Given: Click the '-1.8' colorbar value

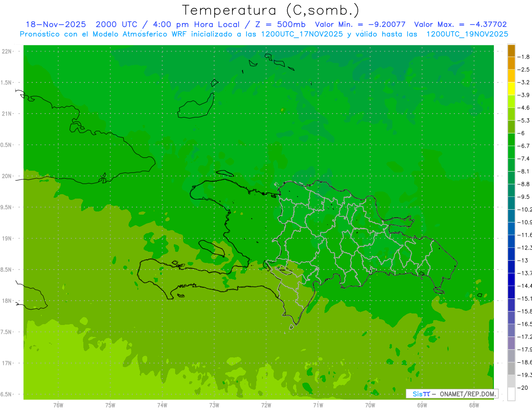Looking at the screenshot, I should point(524,57).
